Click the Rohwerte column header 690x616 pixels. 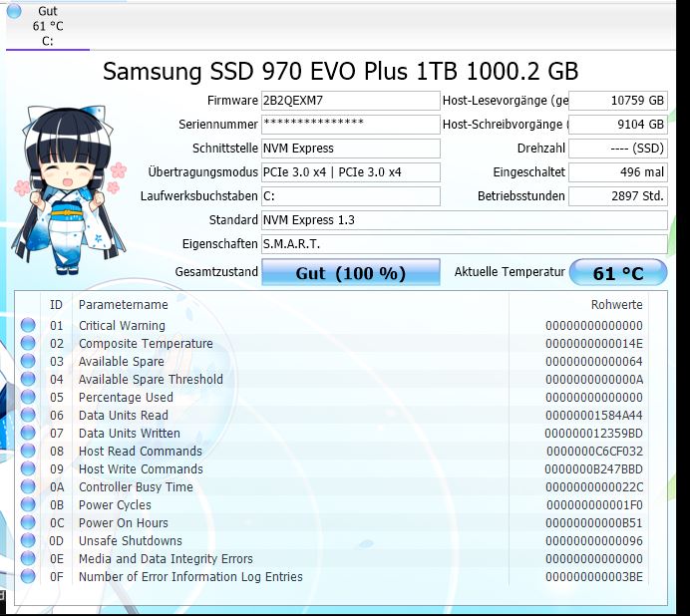[616, 304]
